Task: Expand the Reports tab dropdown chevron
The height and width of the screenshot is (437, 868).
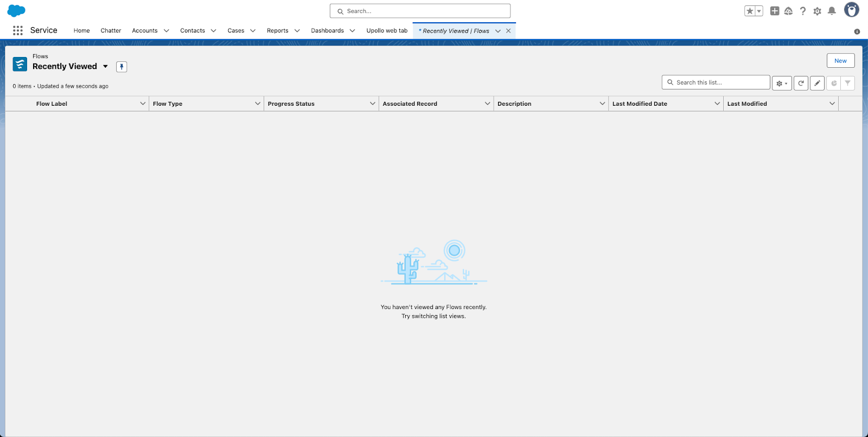Action: tap(297, 31)
